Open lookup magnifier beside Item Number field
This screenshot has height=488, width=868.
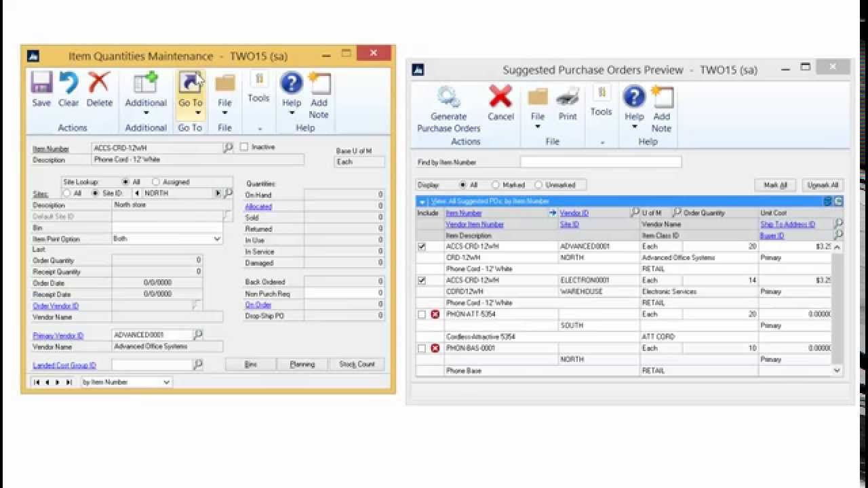click(x=229, y=147)
